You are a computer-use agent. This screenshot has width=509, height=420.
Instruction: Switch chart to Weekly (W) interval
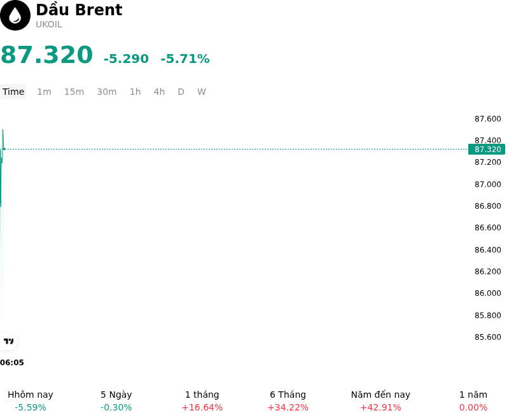(x=202, y=92)
